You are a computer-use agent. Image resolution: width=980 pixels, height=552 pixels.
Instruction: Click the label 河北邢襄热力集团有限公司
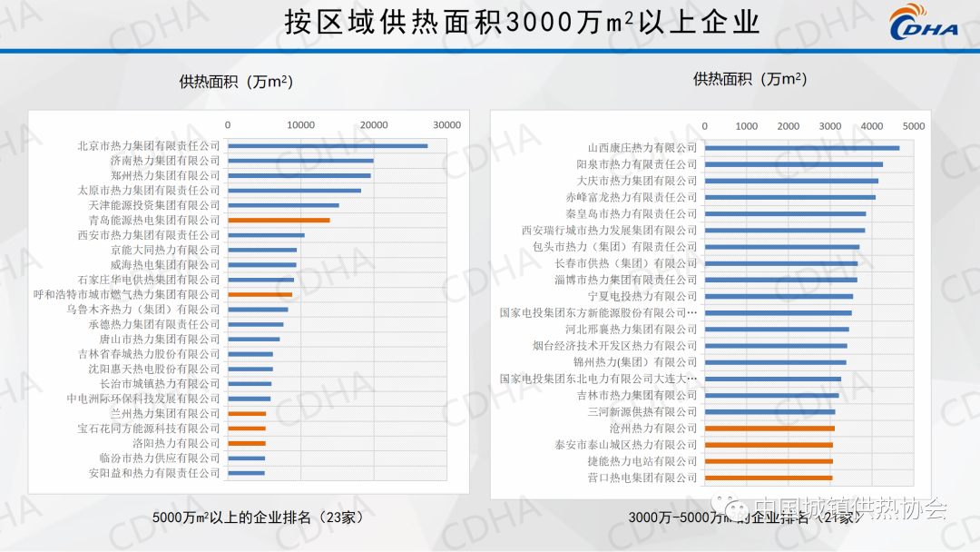[632, 330]
